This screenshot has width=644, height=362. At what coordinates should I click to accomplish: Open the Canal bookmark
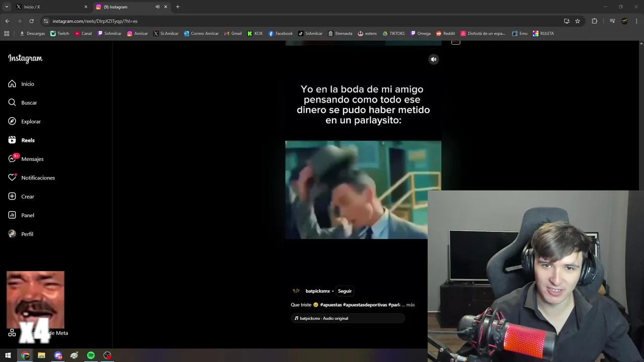pos(84,34)
